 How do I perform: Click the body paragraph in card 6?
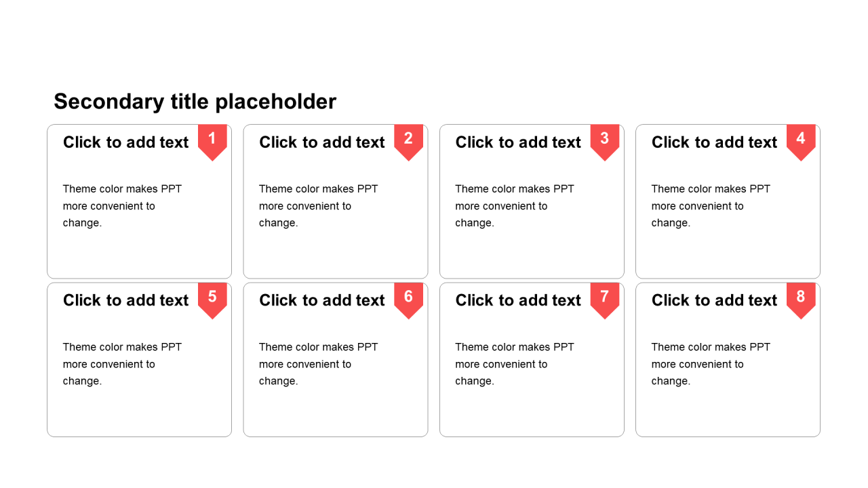pyautogui.click(x=318, y=364)
